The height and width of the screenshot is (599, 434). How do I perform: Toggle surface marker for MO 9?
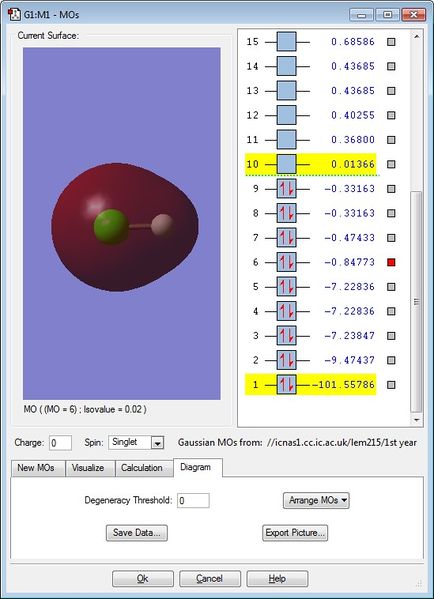click(391, 189)
